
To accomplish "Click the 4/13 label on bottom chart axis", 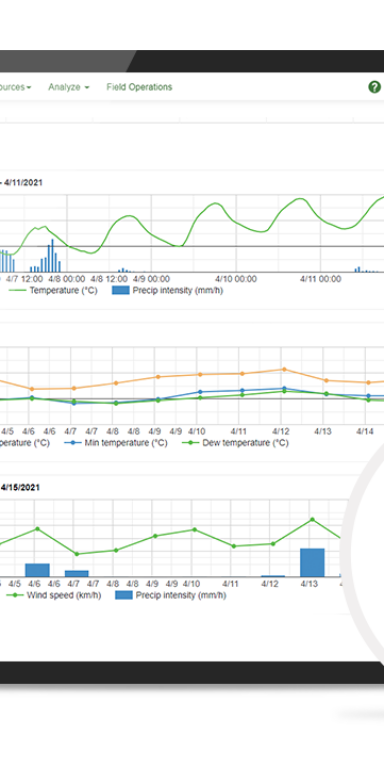I will tap(309, 584).
